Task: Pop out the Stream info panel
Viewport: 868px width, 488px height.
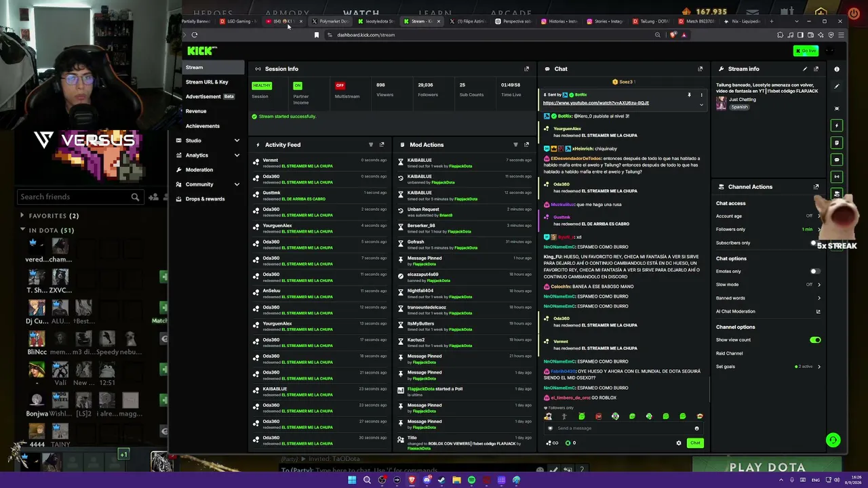Action: tap(816, 68)
